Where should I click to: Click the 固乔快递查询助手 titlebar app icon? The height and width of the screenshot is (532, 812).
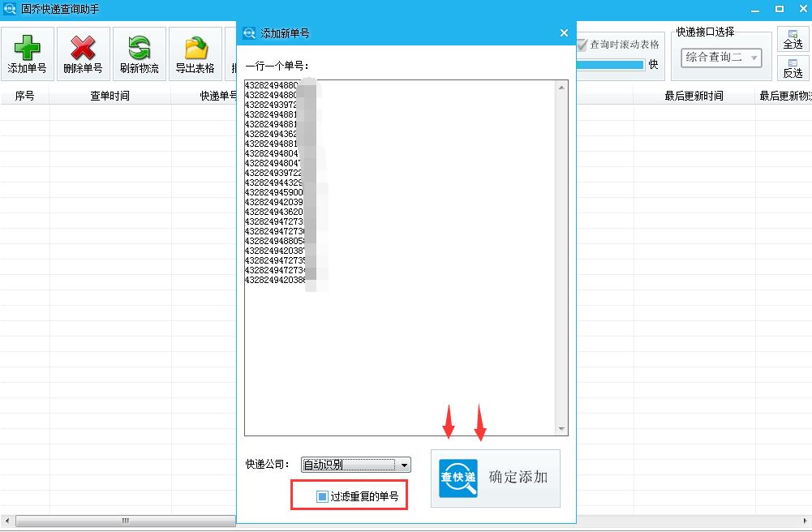click(x=8, y=8)
